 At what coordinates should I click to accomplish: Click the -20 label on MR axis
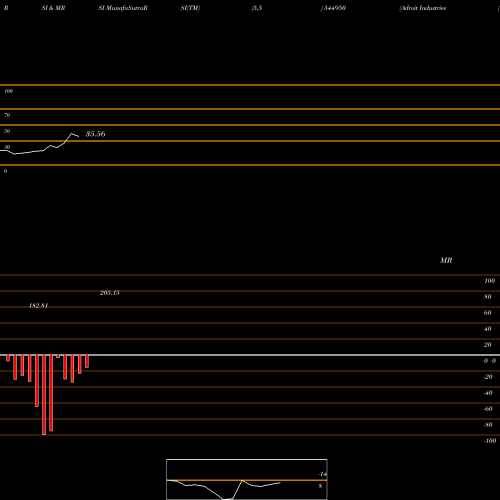[488, 377]
